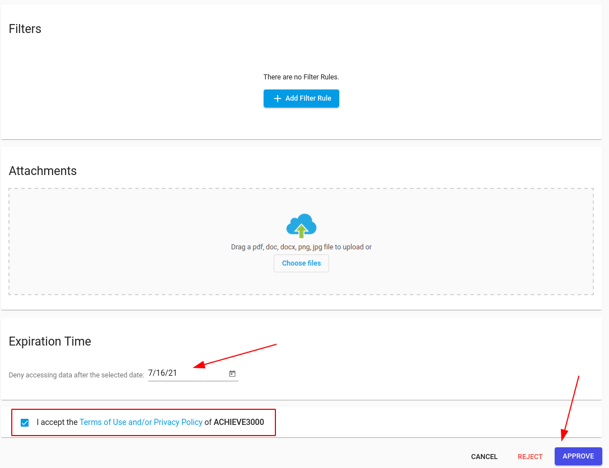Click the Add Filter Rule button

coord(301,98)
